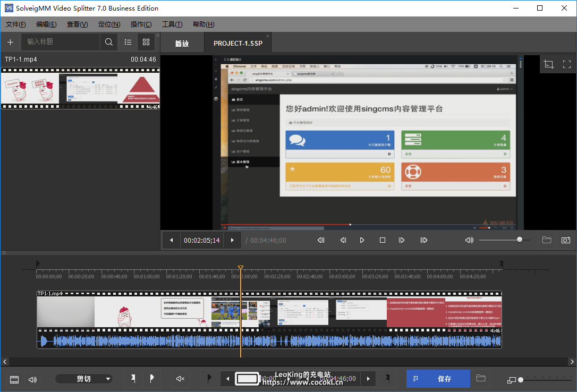This screenshot has width=577, height=392.
Task: Toggle audio waveform display on the timeline
Action: coord(33,379)
